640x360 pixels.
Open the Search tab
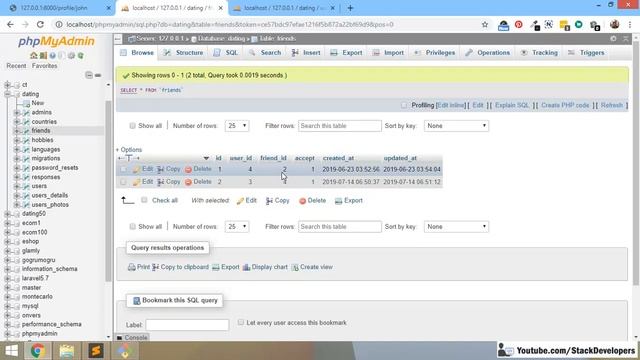tap(265, 53)
